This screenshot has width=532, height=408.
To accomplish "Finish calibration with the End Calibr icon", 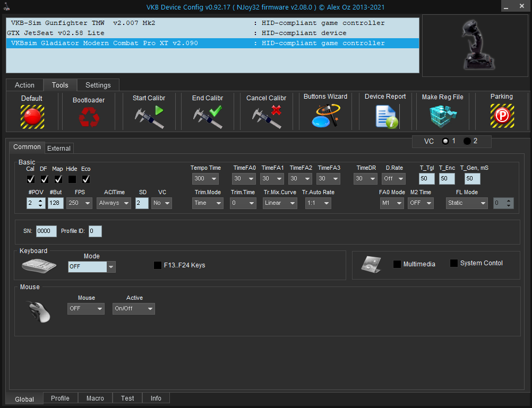I will (x=208, y=117).
